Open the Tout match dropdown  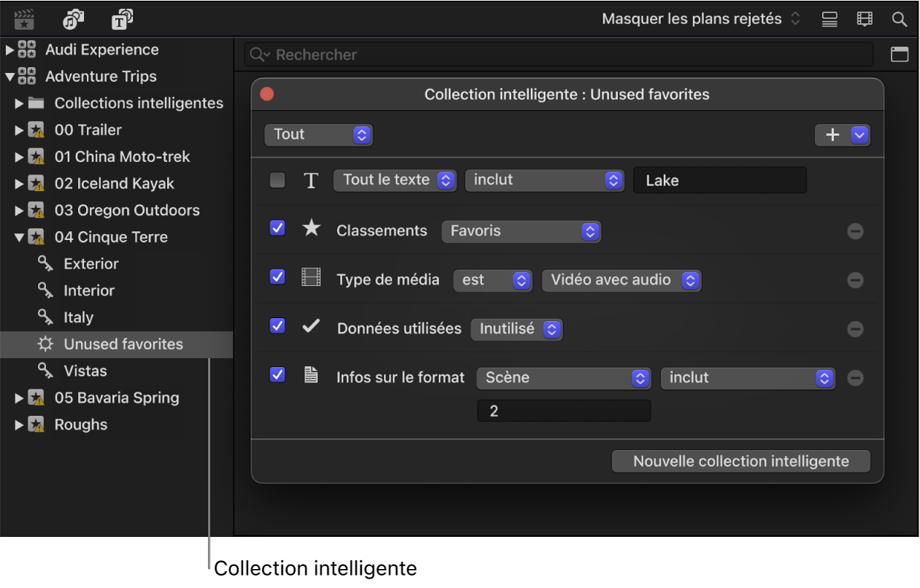pos(318,134)
